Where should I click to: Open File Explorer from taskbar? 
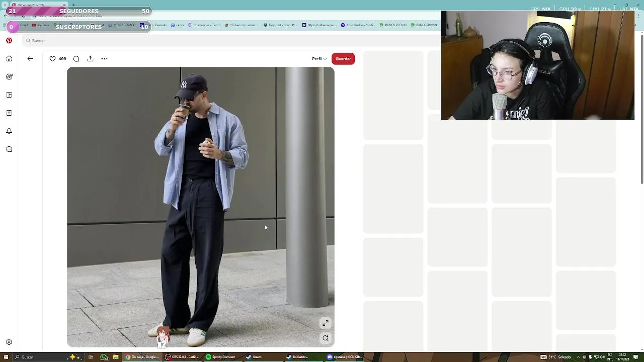(116, 357)
